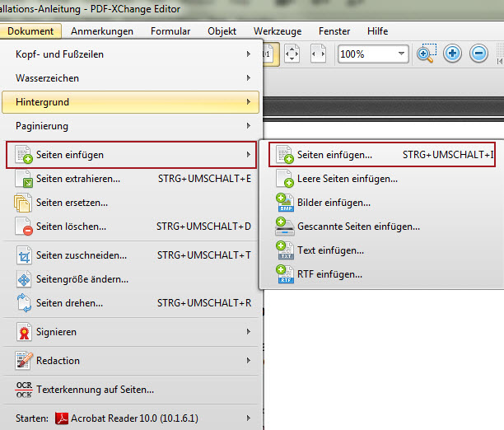Select Bilder einfügen... in submenu

(x=382, y=203)
